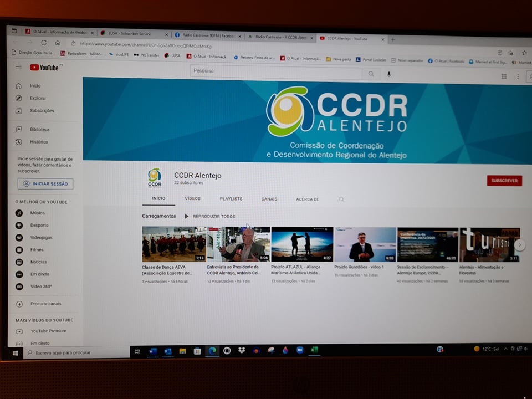Open Classe de Dança AEVA video thumbnail

[174, 244]
